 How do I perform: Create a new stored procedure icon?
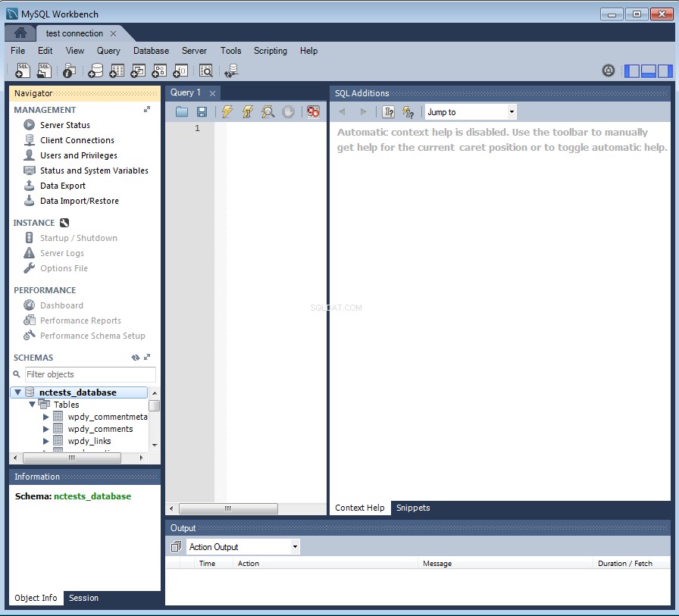(x=159, y=70)
